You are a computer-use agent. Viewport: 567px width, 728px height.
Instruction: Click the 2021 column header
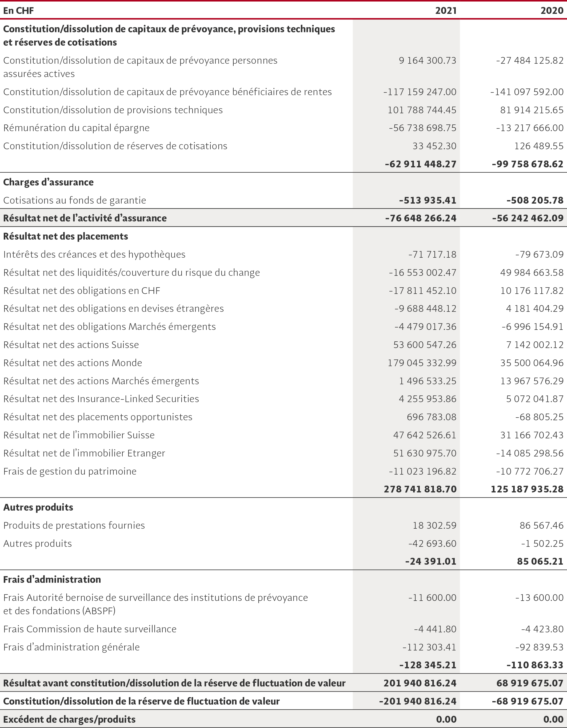click(446, 11)
